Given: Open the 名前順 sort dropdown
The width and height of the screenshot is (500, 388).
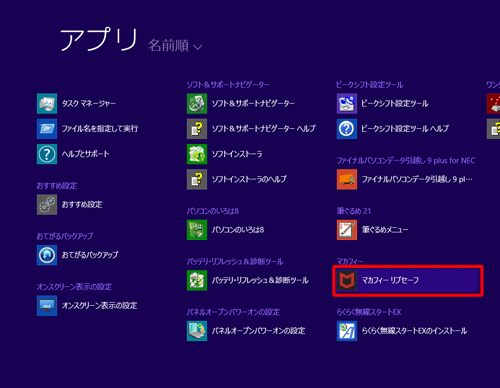Looking at the screenshot, I should pyautogui.click(x=175, y=46).
